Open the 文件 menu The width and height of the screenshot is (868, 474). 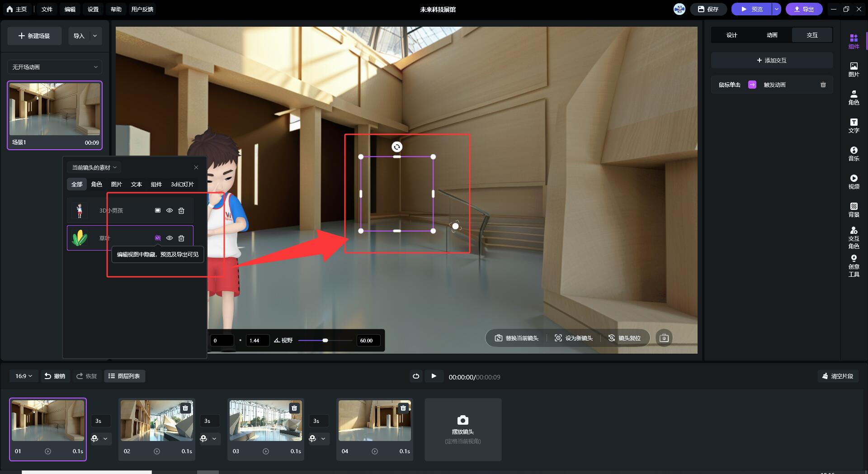pyautogui.click(x=47, y=9)
